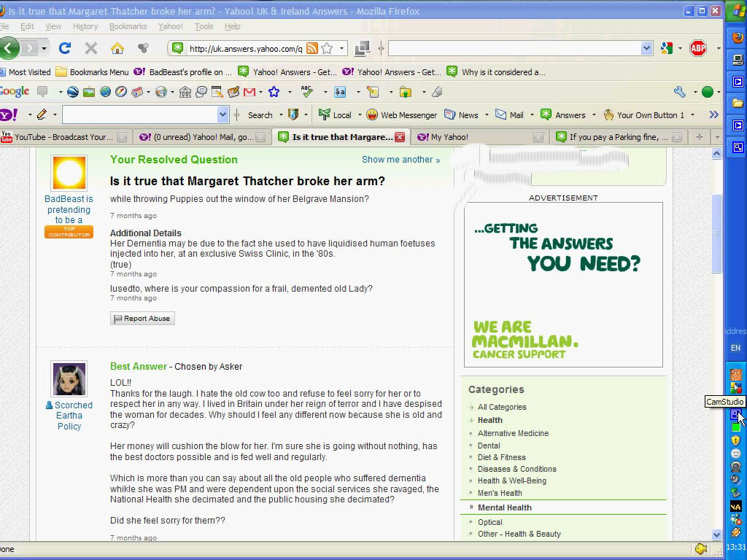Click Your Own Button 1
This screenshot has width=747, height=560.
(643, 114)
